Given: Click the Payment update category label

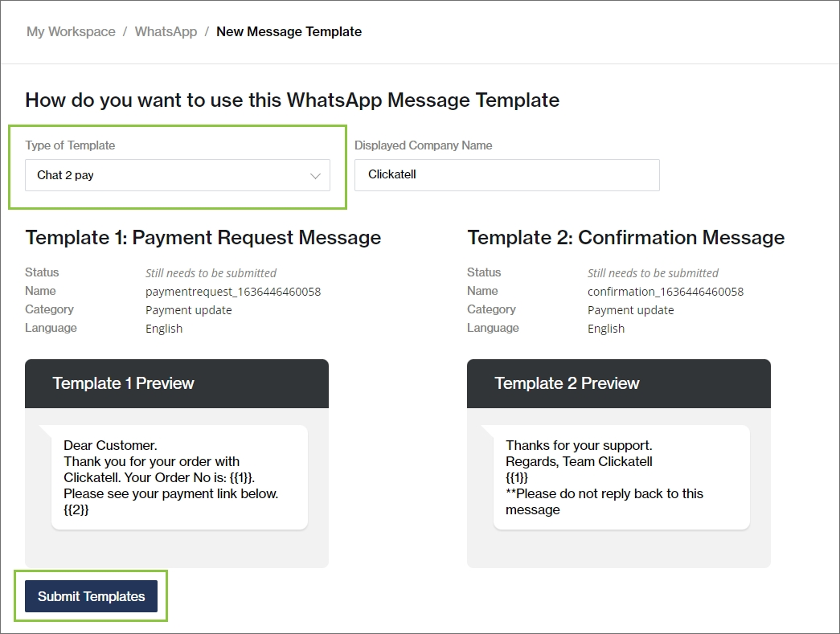Looking at the screenshot, I should pos(189,309).
